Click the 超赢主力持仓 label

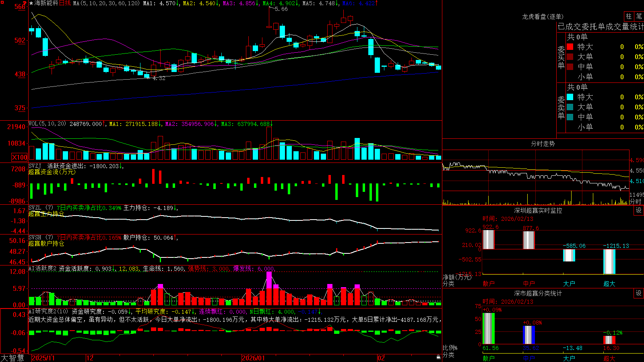(46, 214)
